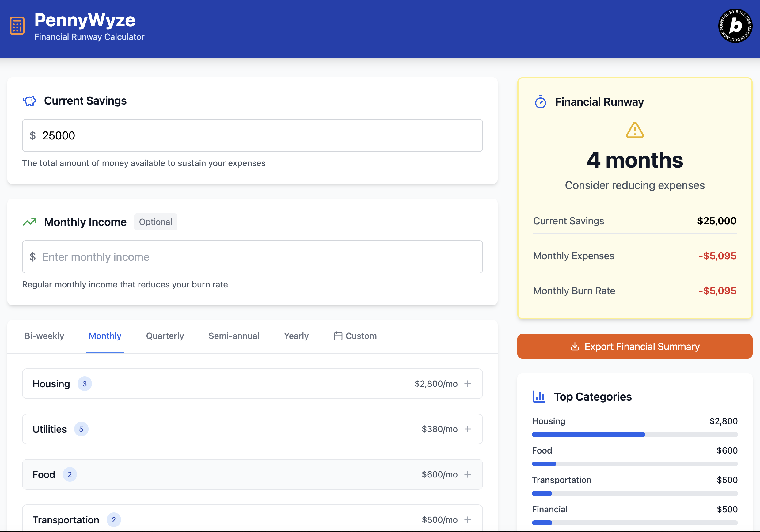Switch to the Quarterly tab

(165, 336)
